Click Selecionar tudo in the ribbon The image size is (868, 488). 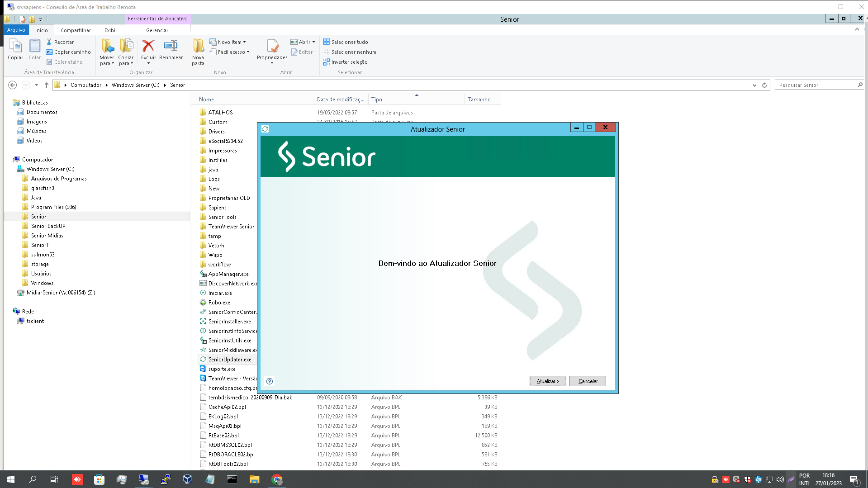point(346,42)
